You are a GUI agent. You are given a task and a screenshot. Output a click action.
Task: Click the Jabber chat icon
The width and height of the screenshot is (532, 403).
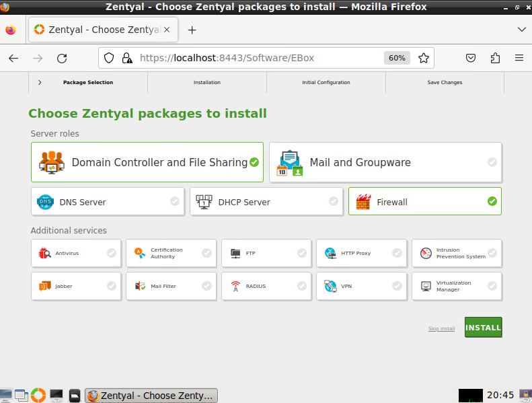point(44,286)
